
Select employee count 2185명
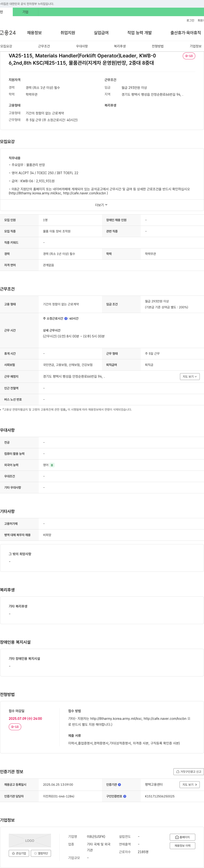pos(143,852)
